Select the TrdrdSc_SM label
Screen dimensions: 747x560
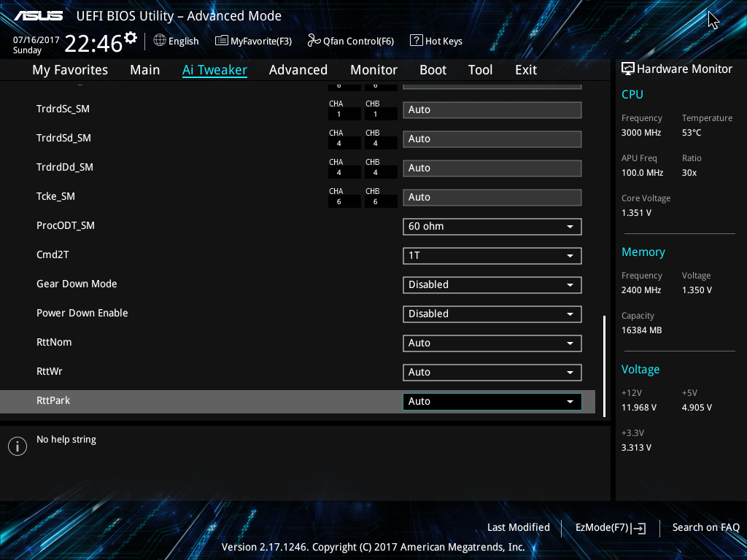click(x=63, y=109)
